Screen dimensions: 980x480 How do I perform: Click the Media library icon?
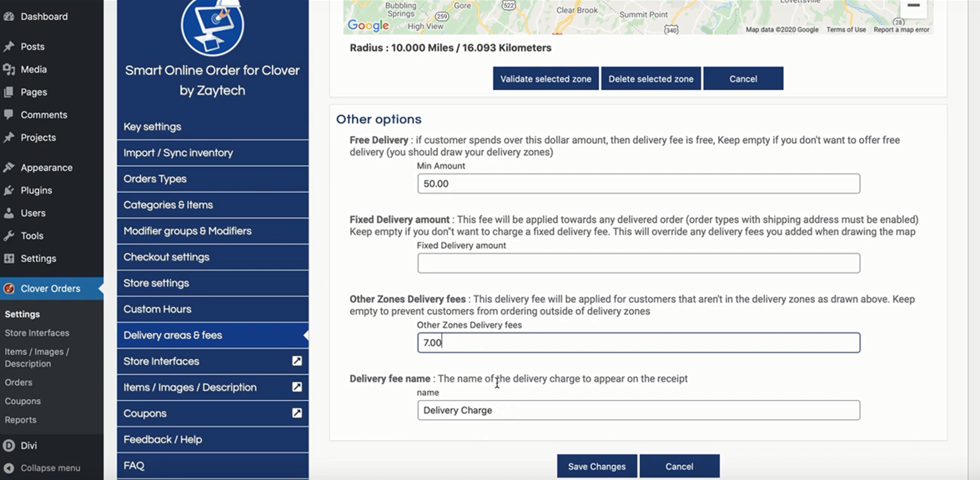pos(8,69)
